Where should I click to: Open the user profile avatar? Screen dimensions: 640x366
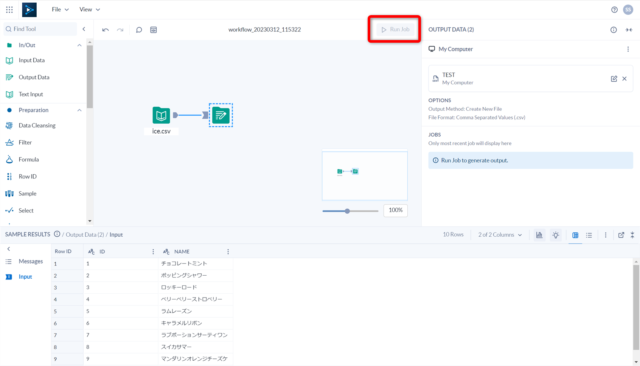pyautogui.click(x=628, y=10)
